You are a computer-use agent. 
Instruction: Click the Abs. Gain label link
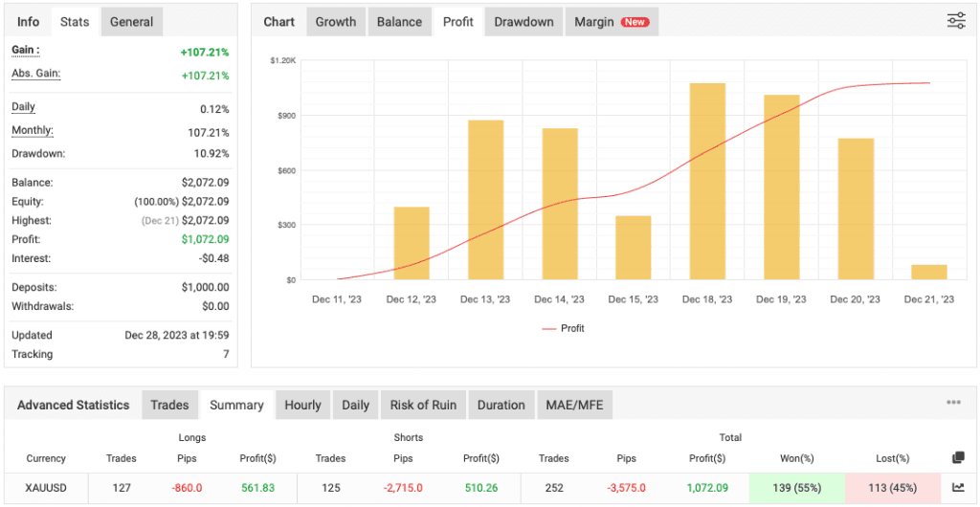click(x=35, y=74)
